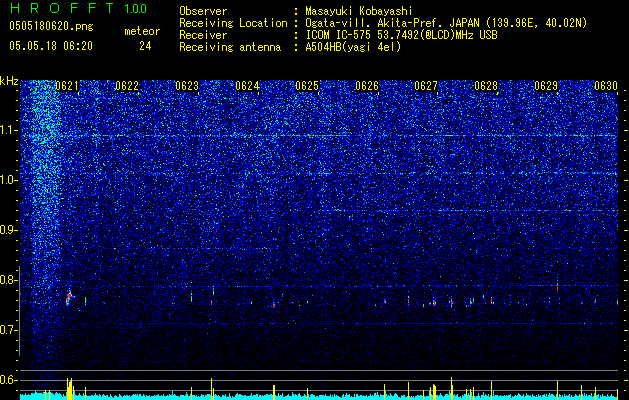Click the Observer field label
This screenshot has width=629, height=400.
(x=203, y=11)
